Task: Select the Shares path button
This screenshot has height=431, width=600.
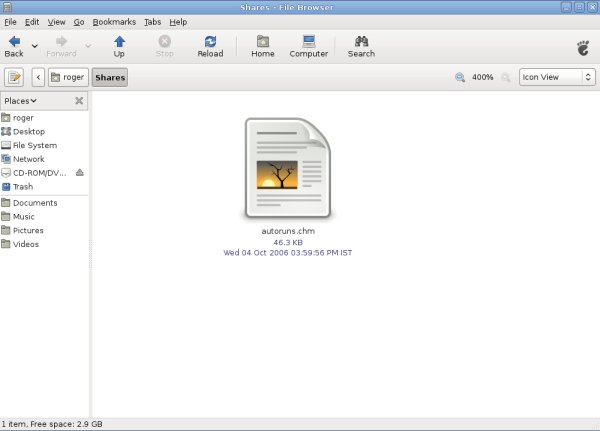Action: tap(110, 77)
